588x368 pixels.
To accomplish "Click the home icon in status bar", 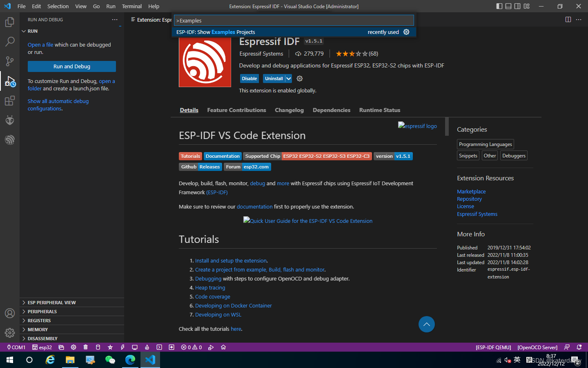I will click(x=223, y=347).
